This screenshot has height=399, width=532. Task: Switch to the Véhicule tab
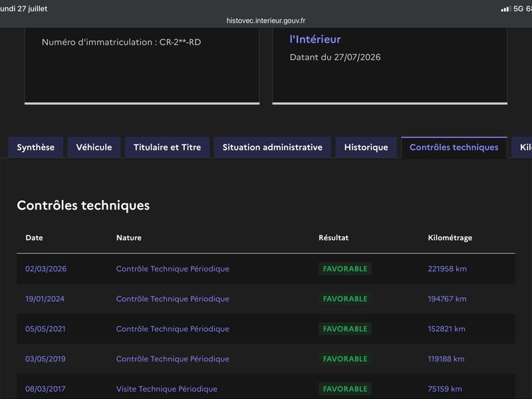pyautogui.click(x=94, y=147)
